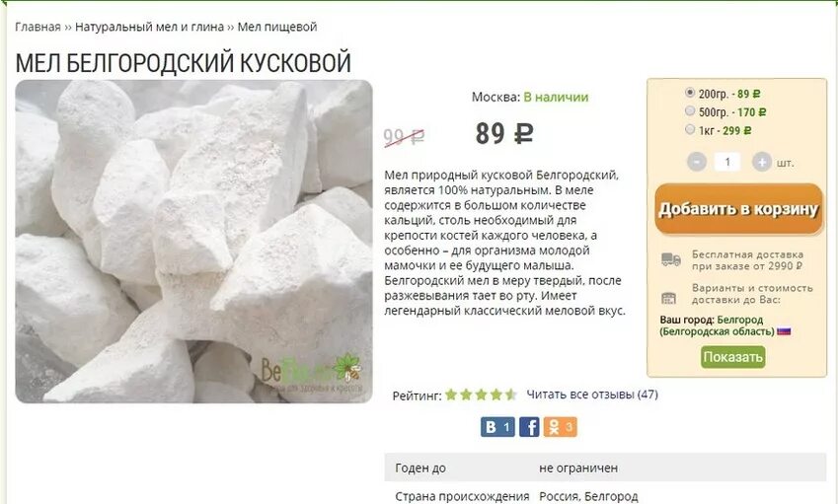Click the green Показать button
This screenshot has height=504, width=838.
732,357
